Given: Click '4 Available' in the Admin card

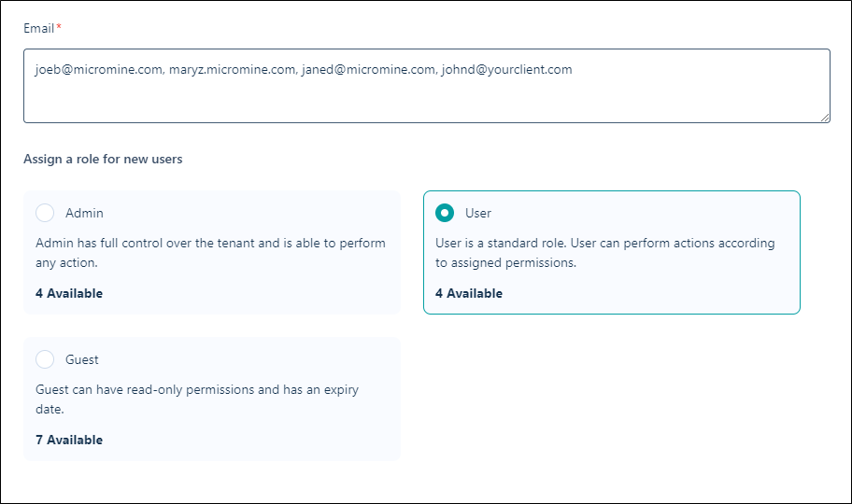Looking at the screenshot, I should (69, 293).
